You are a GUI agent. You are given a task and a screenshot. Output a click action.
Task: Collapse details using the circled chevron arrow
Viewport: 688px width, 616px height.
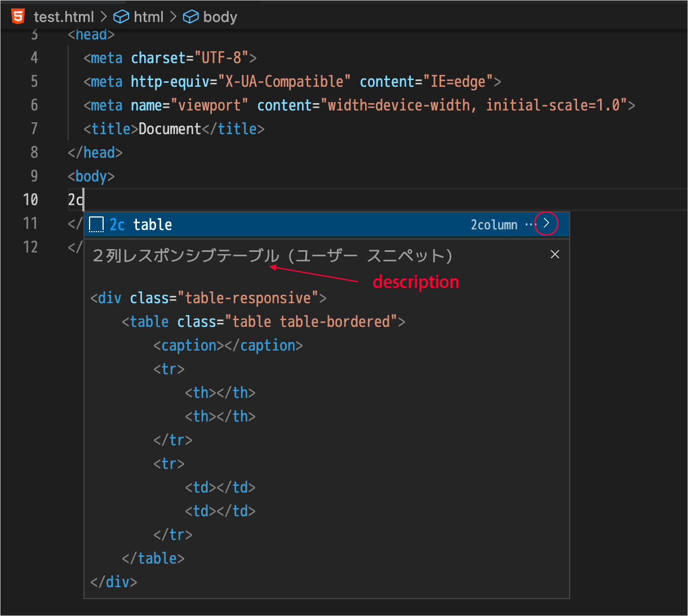pyautogui.click(x=546, y=224)
